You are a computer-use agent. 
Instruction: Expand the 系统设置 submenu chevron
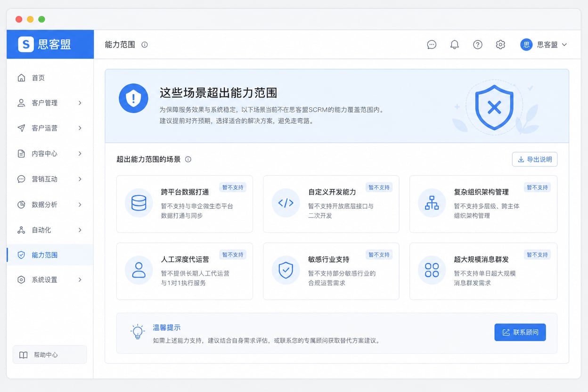[x=80, y=280]
